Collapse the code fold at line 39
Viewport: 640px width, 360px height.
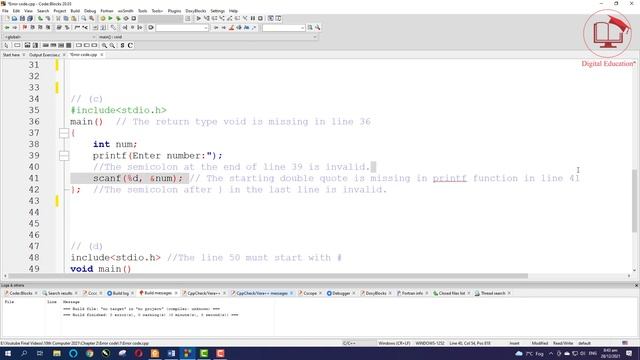(x=64, y=156)
